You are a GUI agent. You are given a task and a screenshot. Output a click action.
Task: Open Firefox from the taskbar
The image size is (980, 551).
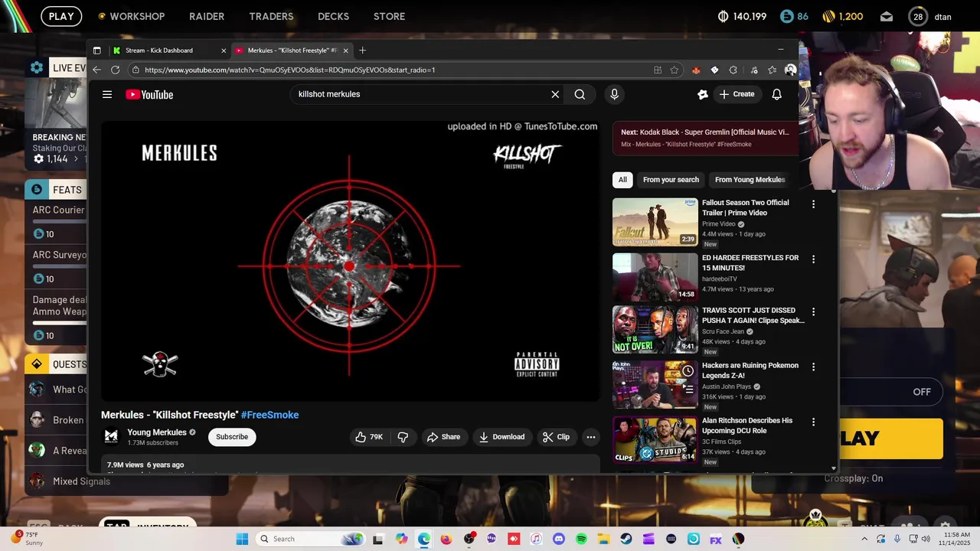446,539
